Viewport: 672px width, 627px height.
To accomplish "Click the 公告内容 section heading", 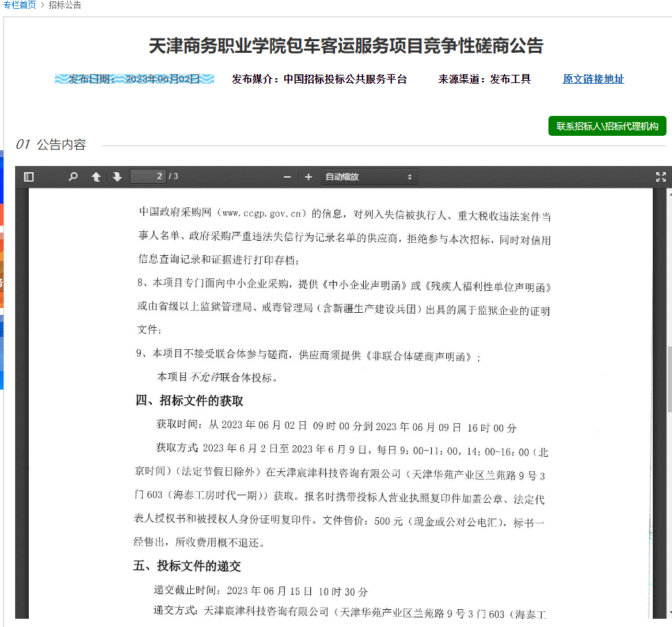I will tap(61, 145).
